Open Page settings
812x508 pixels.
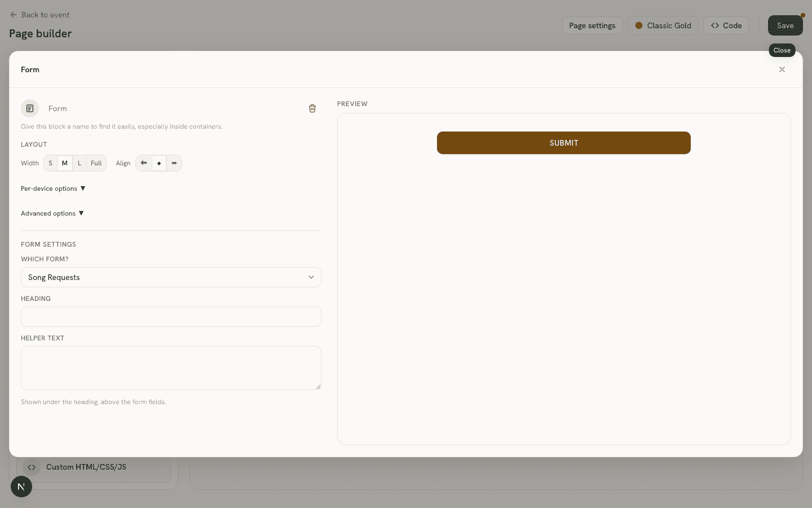[x=592, y=25]
